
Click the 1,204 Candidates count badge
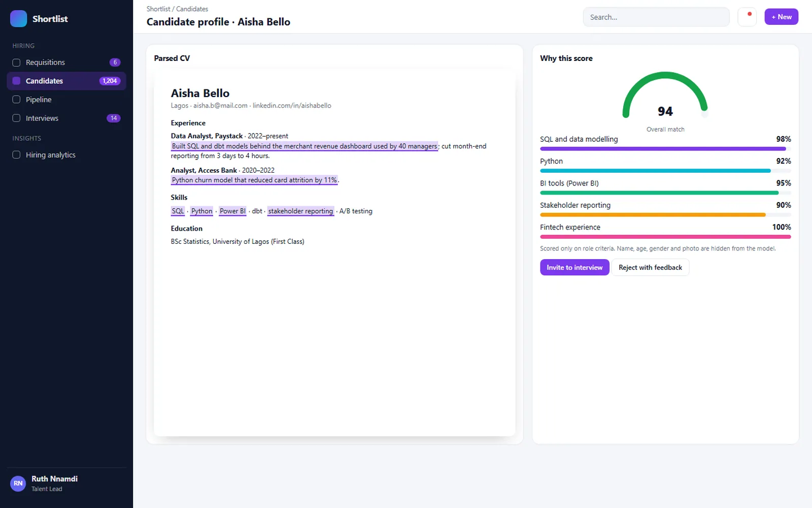(x=110, y=81)
